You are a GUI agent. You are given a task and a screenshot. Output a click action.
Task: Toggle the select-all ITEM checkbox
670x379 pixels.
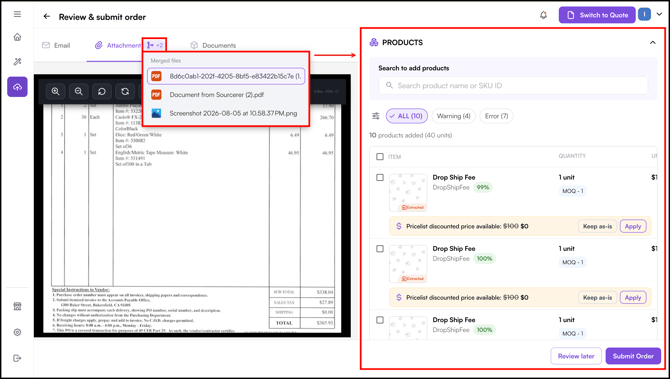380,156
